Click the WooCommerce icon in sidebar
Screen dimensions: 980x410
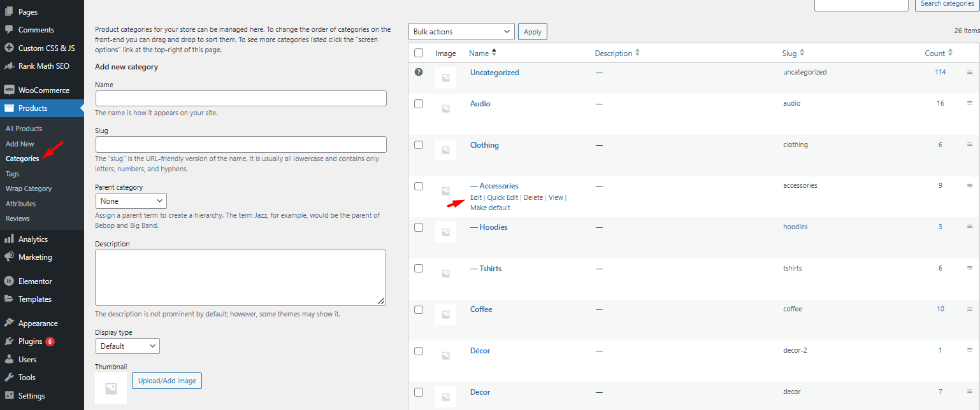coord(9,90)
